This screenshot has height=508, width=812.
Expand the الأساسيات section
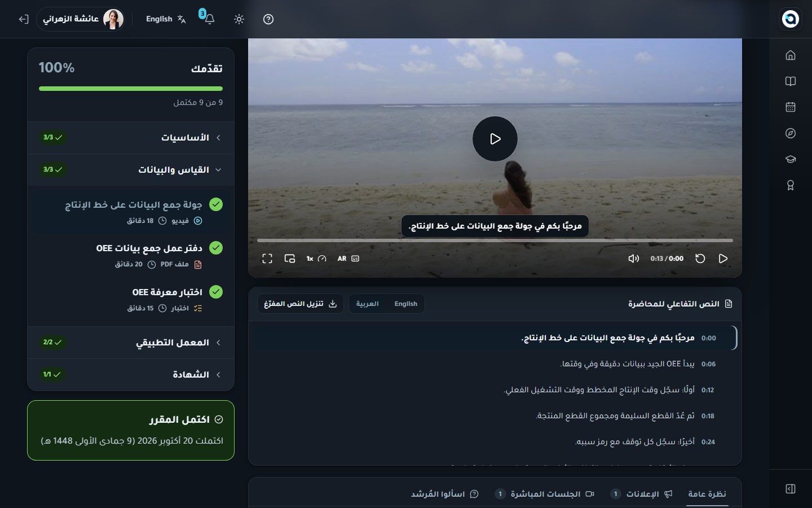[x=131, y=138]
